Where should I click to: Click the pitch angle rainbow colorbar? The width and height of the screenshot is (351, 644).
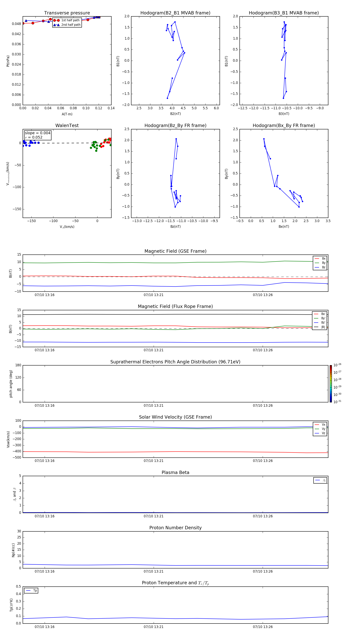tap(331, 384)
